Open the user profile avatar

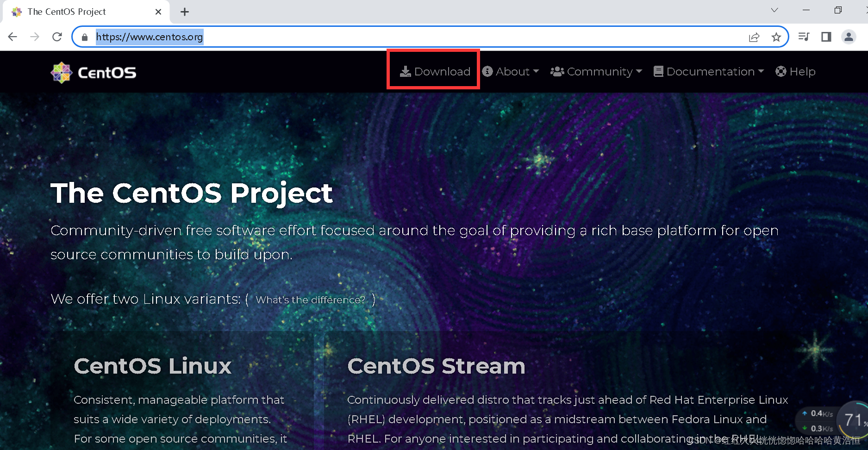849,37
